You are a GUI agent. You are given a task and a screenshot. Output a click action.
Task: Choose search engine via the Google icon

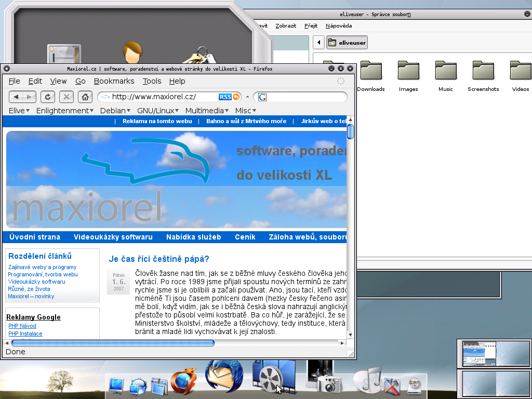(x=262, y=97)
